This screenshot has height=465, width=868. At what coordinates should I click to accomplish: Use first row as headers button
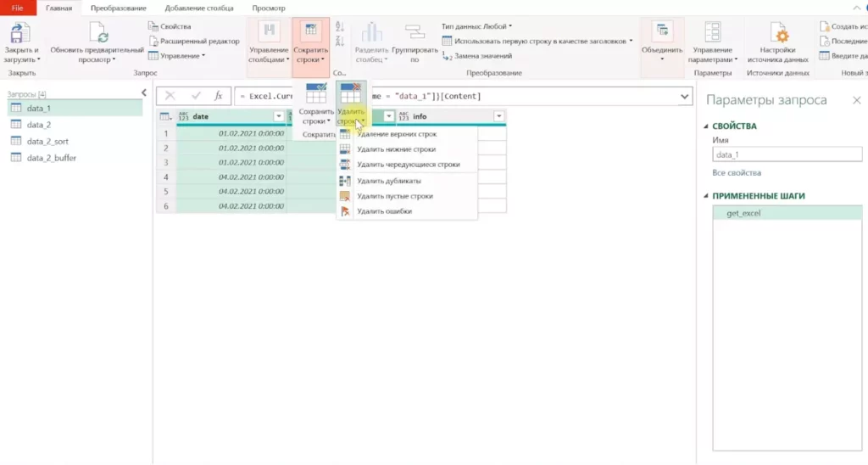(x=537, y=41)
